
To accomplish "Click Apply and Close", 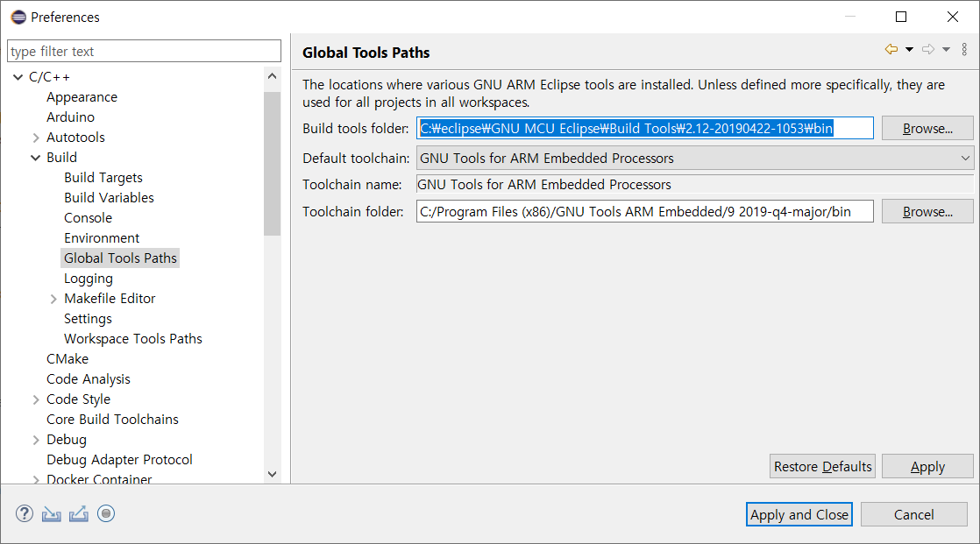I will [799, 514].
